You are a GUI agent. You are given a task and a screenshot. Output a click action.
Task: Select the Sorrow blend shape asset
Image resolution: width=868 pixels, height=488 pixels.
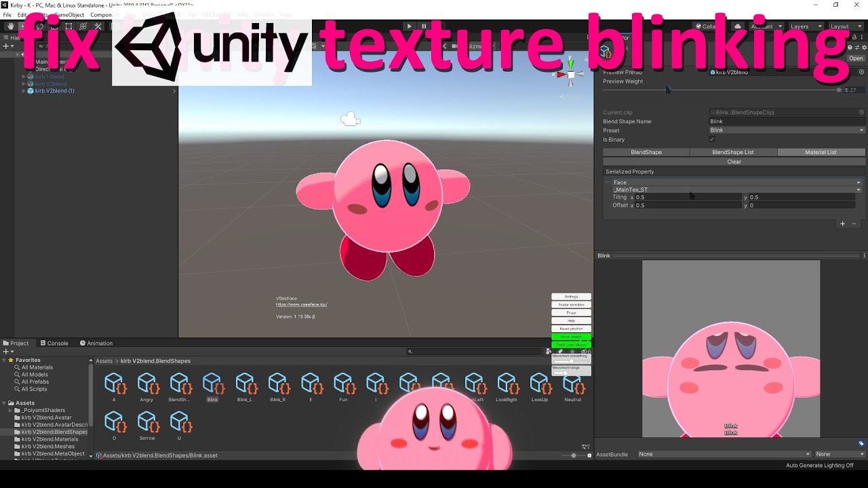pyautogui.click(x=147, y=426)
